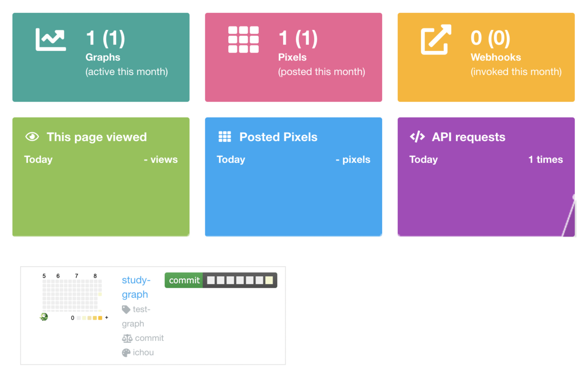
Task: Click the grid icon on Pixels card
Action: pyautogui.click(x=244, y=40)
